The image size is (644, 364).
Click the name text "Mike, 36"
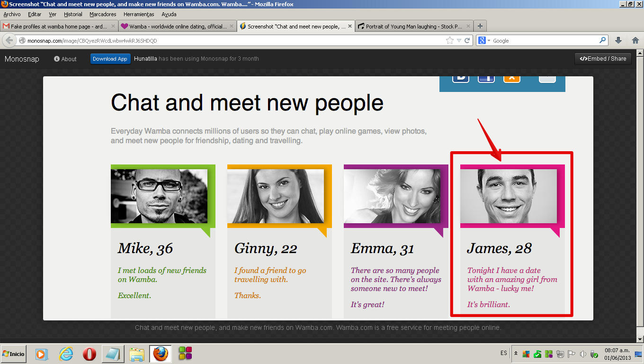[145, 248]
